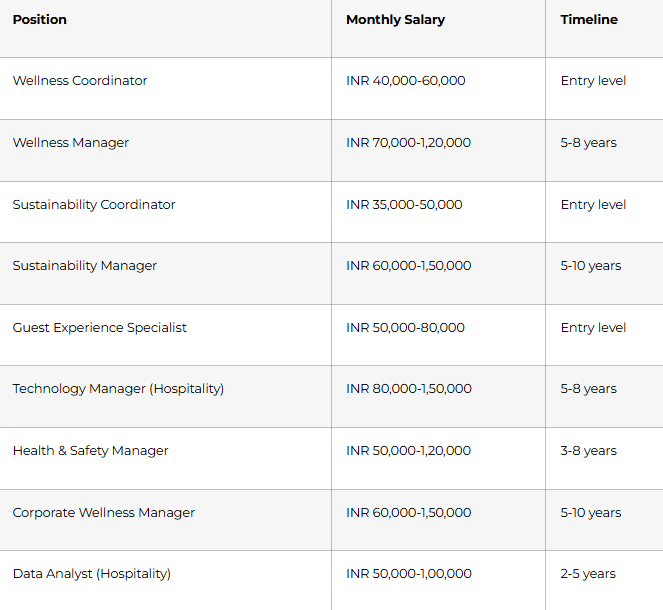Click the 3-8 years timeline cell

click(588, 451)
